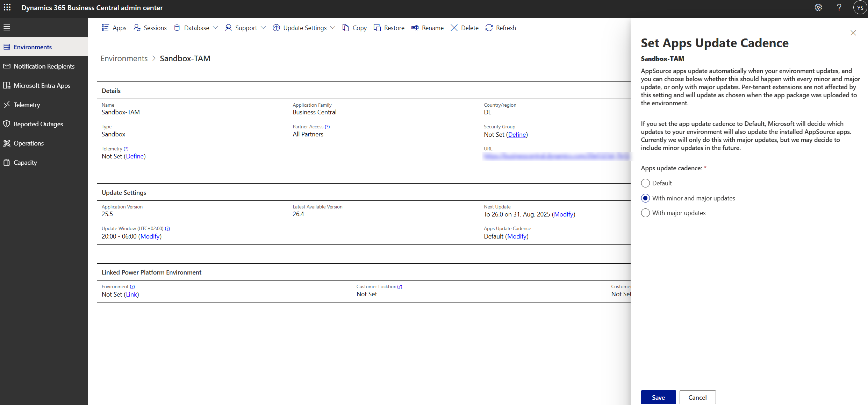The width and height of the screenshot is (868, 405).
Task: Expand the Update Settings dropdown
Action: 304,28
